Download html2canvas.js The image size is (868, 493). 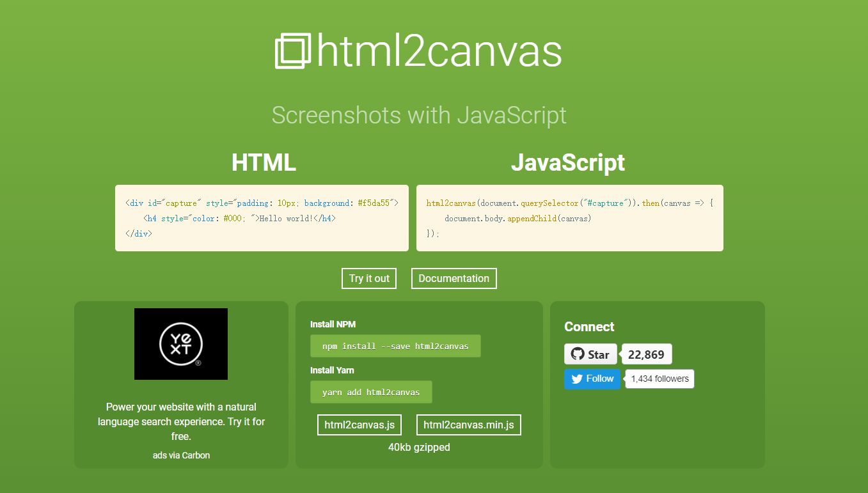click(x=359, y=425)
